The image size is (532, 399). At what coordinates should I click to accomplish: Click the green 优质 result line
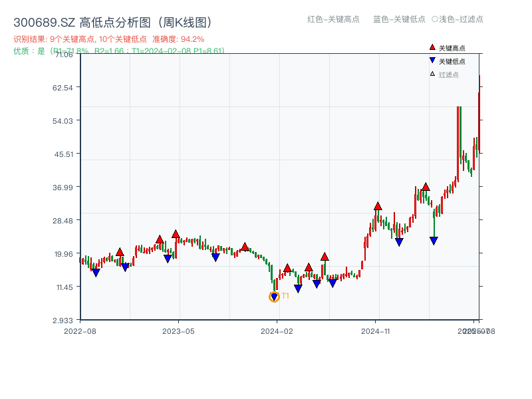[118, 51]
